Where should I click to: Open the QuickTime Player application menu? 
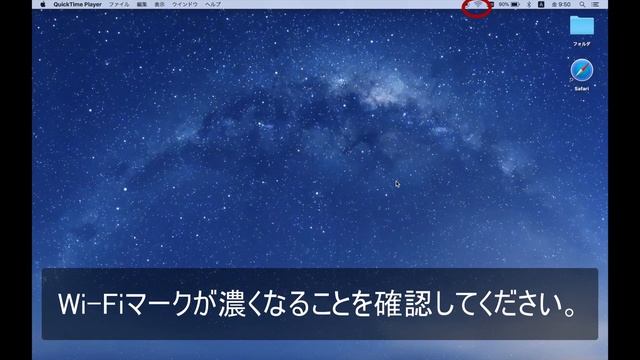point(77,4)
